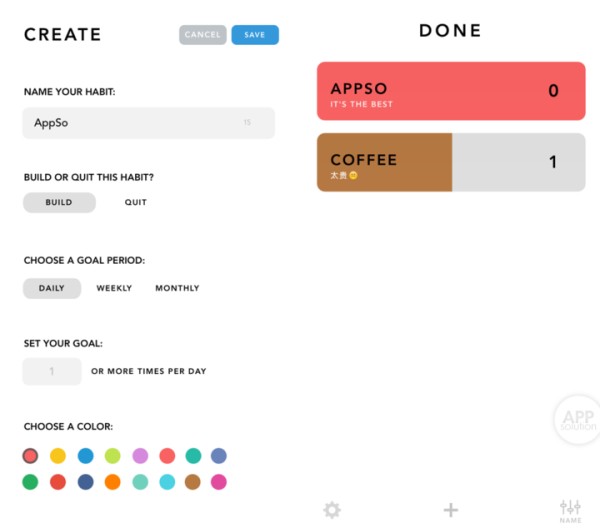This screenshot has width=600, height=528.
Task: Choose the Weekly goal period
Action: pos(114,288)
